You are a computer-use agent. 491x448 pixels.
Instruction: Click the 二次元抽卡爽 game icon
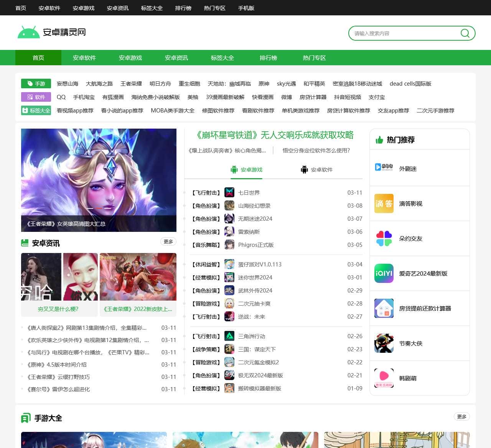coord(229,303)
